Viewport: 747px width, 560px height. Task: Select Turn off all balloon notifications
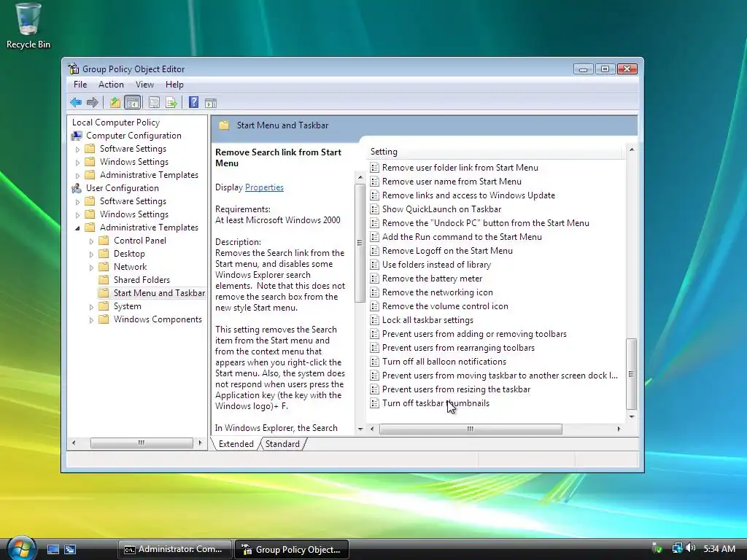click(444, 362)
